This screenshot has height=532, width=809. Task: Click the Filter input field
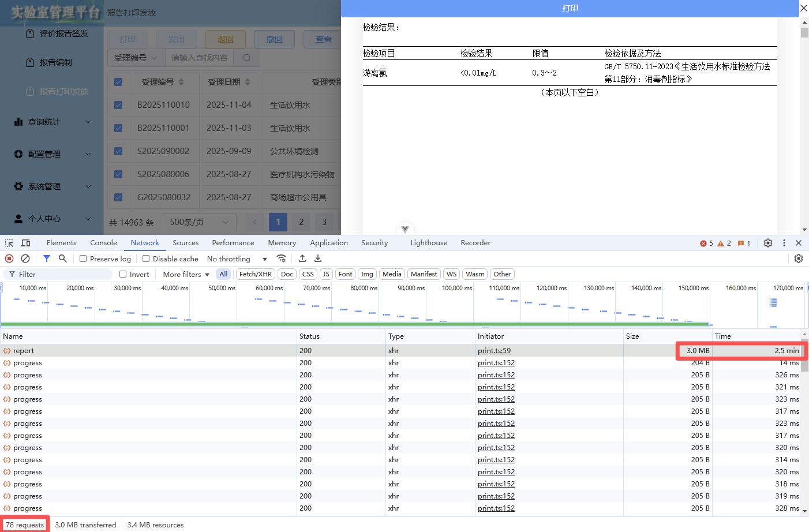[58, 274]
